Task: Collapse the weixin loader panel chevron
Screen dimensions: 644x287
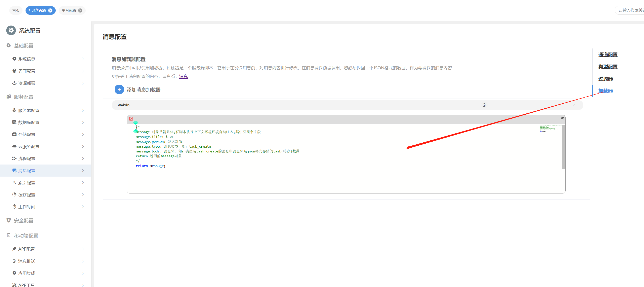Action: pyautogui.click(x=573, y=105)
